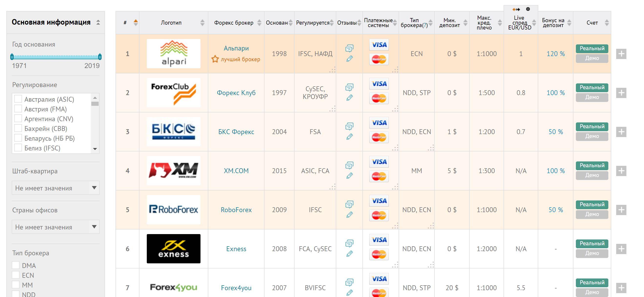The width and height of the screenshot is (644, 297).
Task: Click Visa payment icon for Альпари
Action: [x=379, y=45]
